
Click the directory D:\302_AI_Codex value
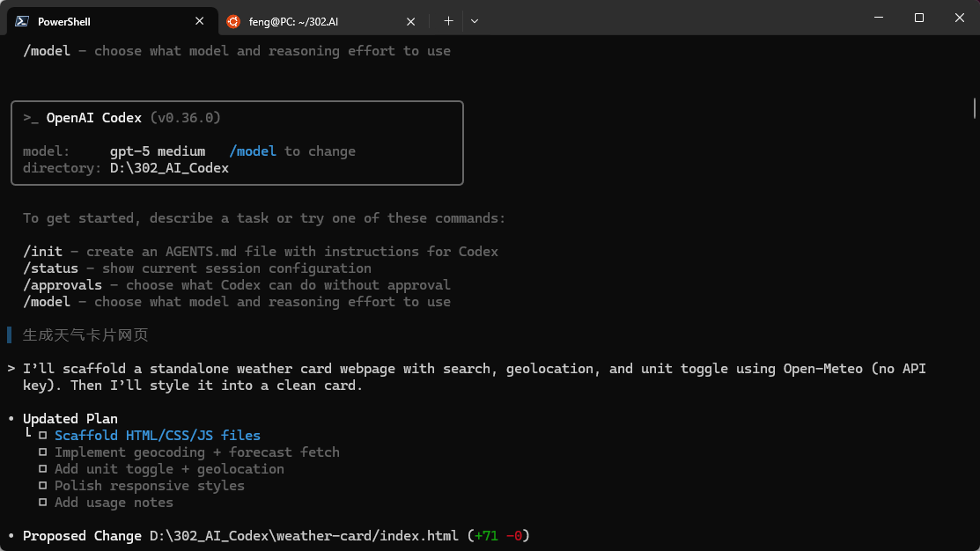(x=169, y=168)
